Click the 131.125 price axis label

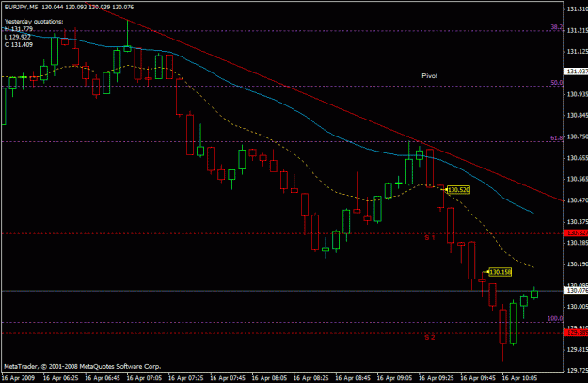click(577, 52)
